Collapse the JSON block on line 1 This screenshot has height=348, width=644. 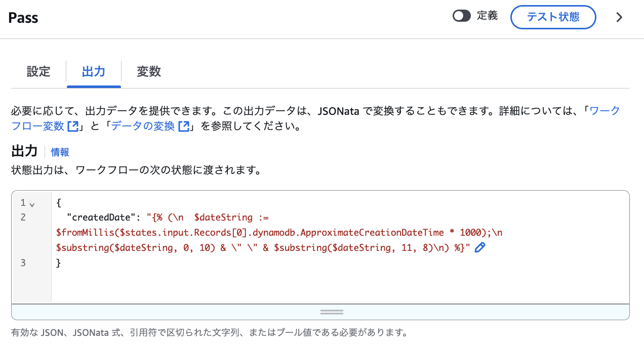click(32, 203)
